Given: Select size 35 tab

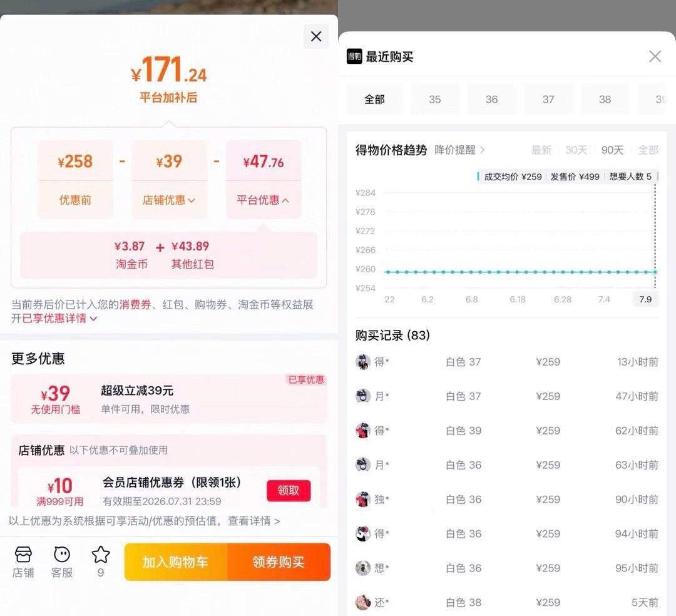Looking at the screenshot, I should pos(434,100).
